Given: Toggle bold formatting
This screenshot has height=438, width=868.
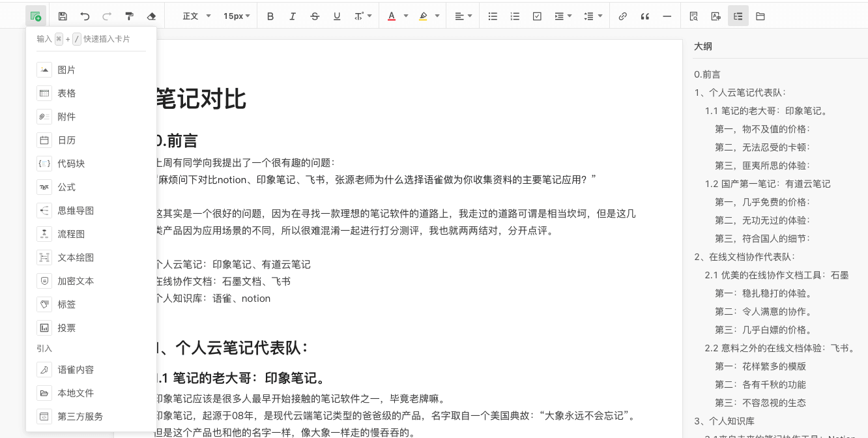Looking at the screenshot, I should (270, 16).
